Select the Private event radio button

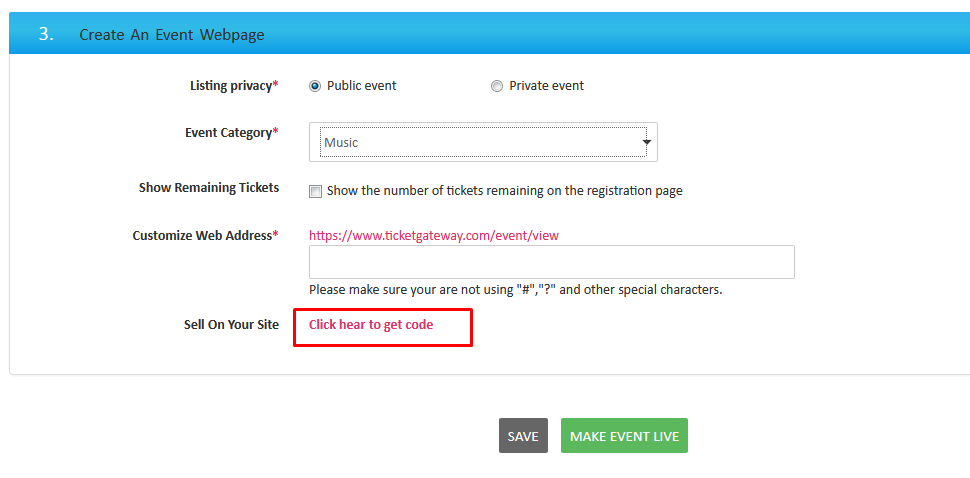point(497,86)
